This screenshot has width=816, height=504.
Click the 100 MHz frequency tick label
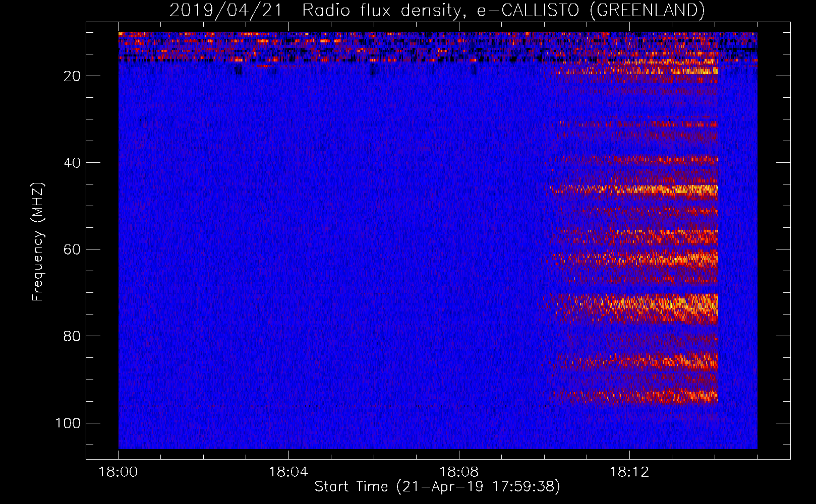coord(68,423)
